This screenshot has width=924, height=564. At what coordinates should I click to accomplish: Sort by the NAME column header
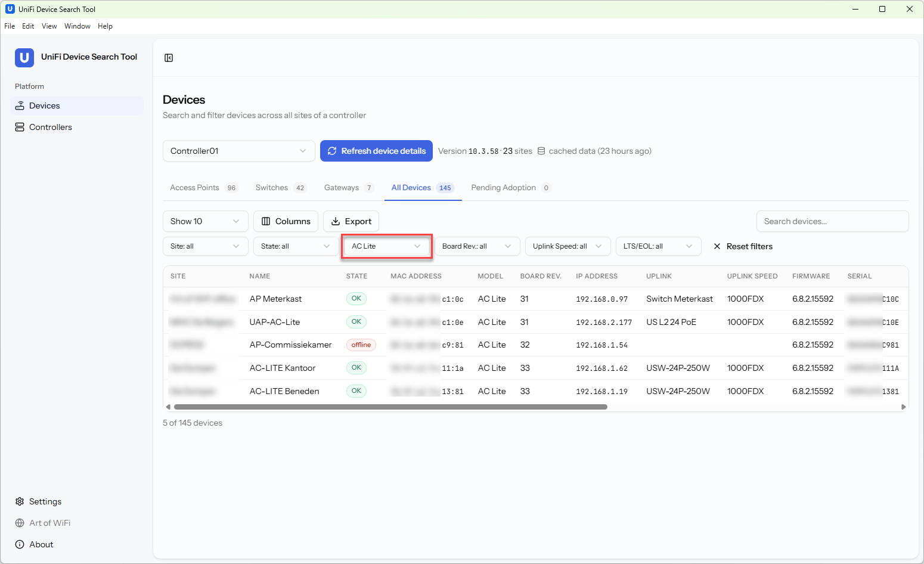tap(260, 276)
